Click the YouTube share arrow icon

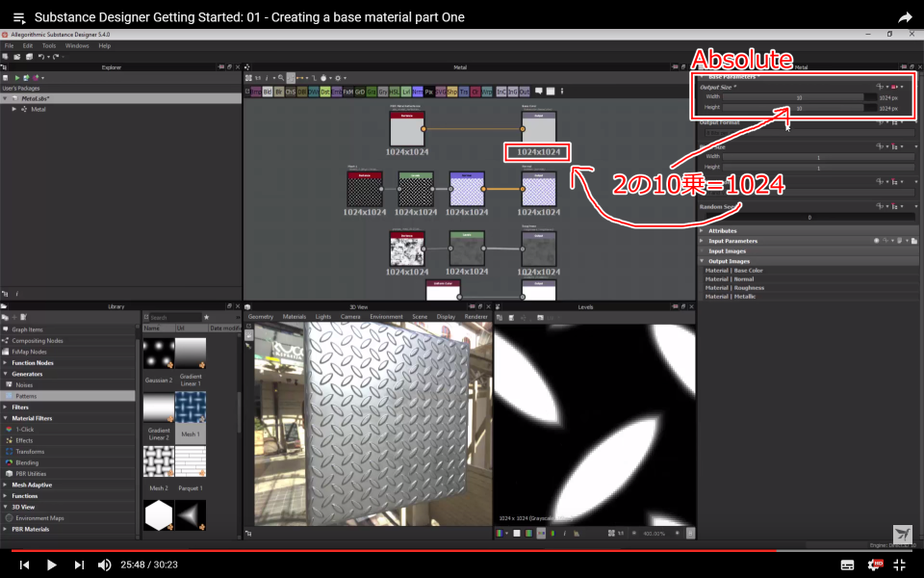tap(905, 17)
